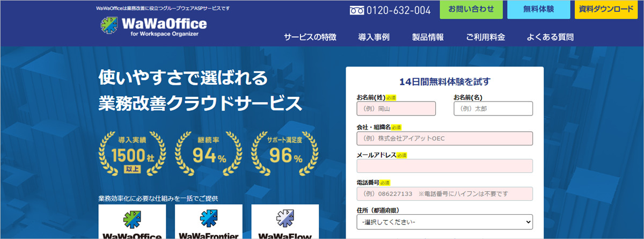Screen dimensions: 644x239
Task: Focus the お名前(姓) input field
Action: coord(396,108)
